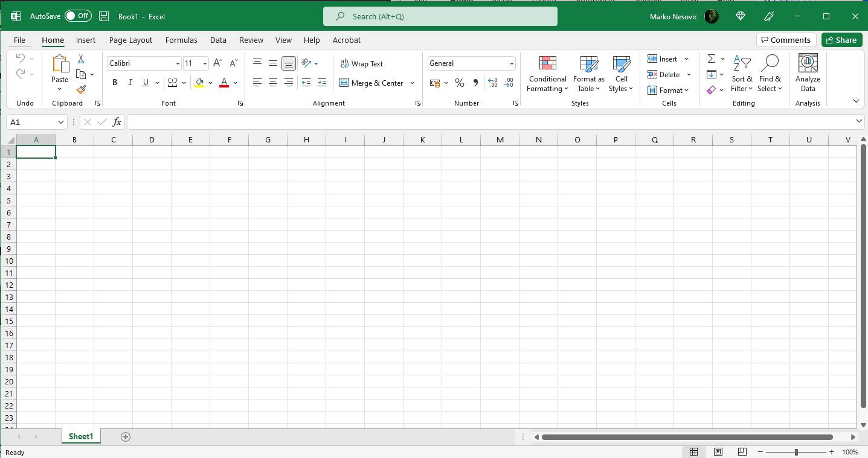Image resolution: width=868 pixels, height=458 pixels.
Task: Open Conditional Formatting options
Action: click(547, 74)
